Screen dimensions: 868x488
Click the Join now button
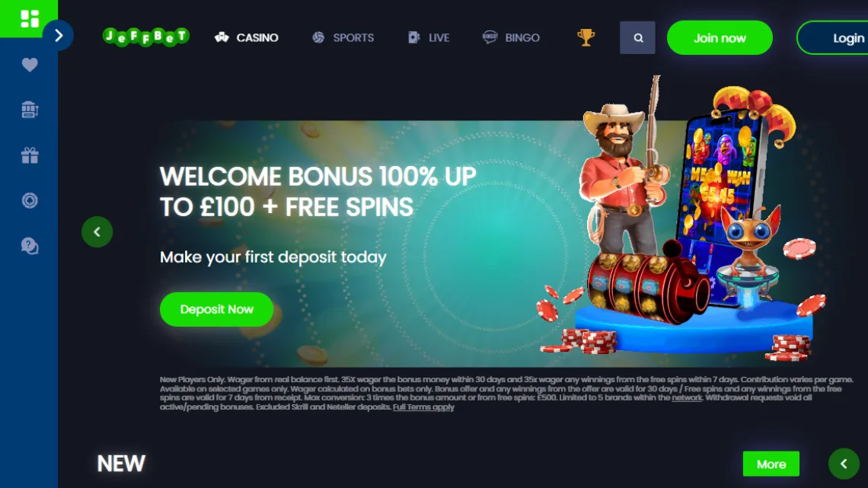(720, 37)
